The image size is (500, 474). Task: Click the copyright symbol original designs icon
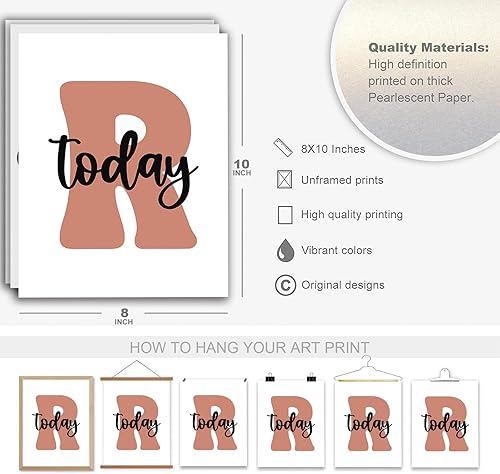[285, 285]
